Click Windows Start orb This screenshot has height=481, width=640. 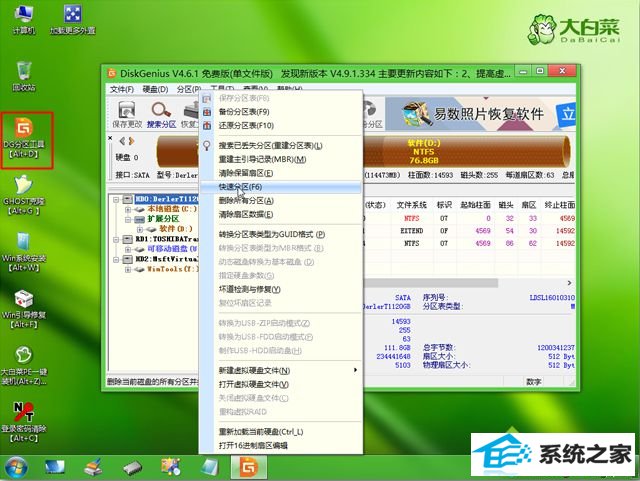pos(16,468)
